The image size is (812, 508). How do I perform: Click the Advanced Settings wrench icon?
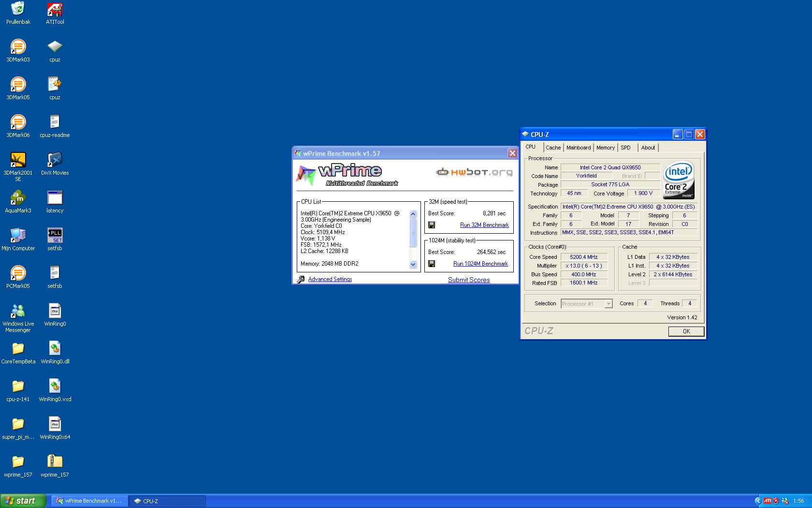click(x=301, y=279)
